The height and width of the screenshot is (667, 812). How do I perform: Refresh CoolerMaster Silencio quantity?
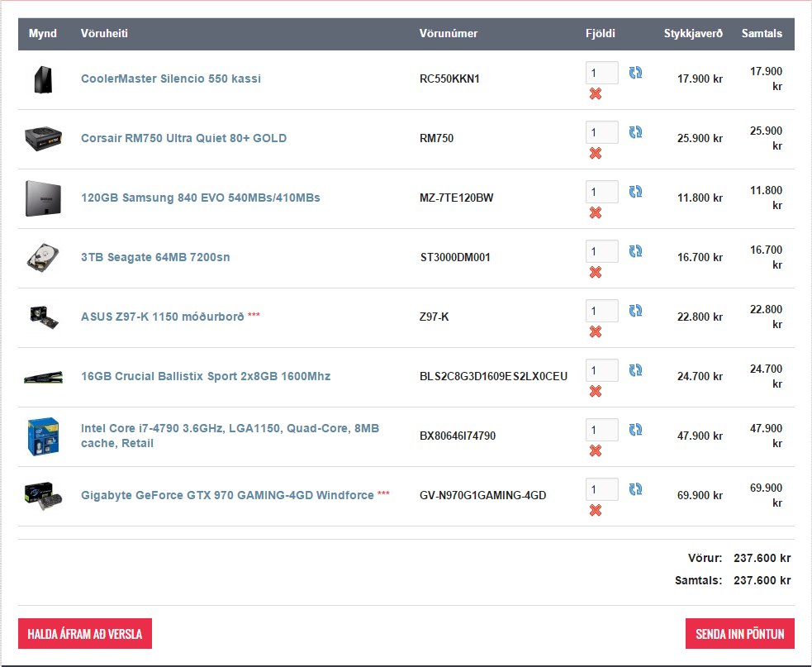[x=635, y=73]
